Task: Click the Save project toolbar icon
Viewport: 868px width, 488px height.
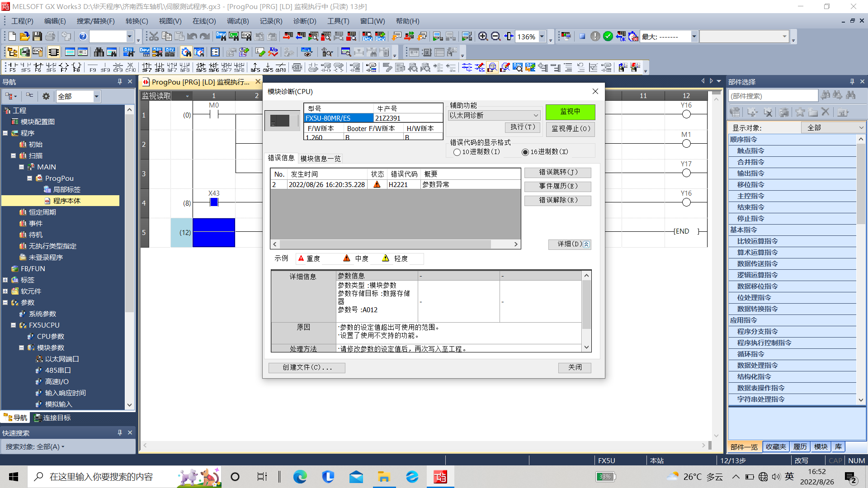Action: click(37, 37)
